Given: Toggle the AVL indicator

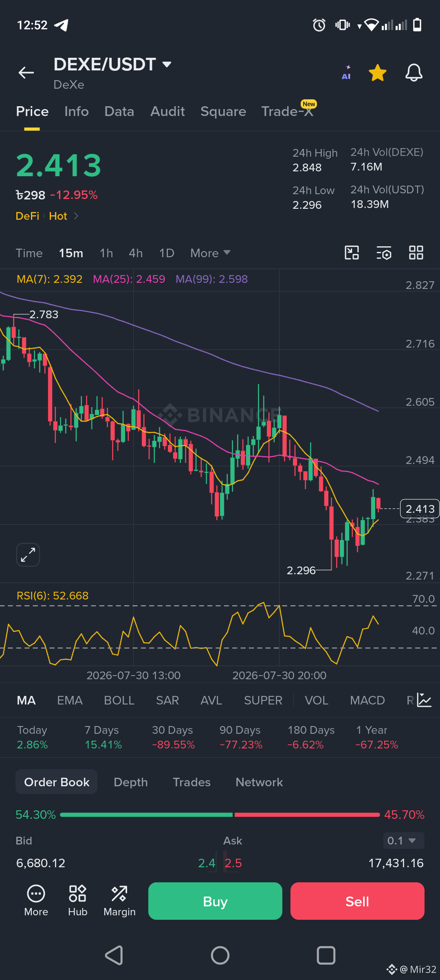Looking at the screenshot, I should tap(211, 700).
